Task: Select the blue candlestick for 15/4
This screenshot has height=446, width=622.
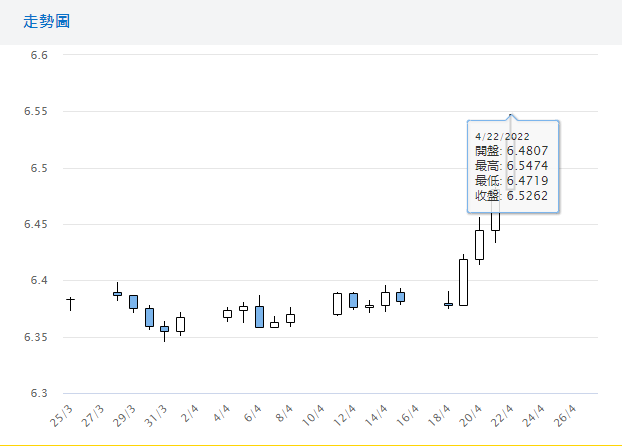Action: 400,296
